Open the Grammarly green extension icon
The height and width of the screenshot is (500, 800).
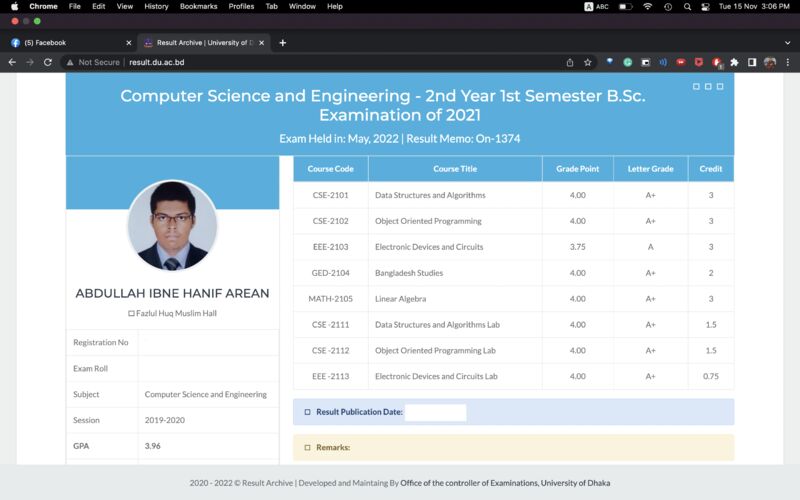click(x=628, y=62)
